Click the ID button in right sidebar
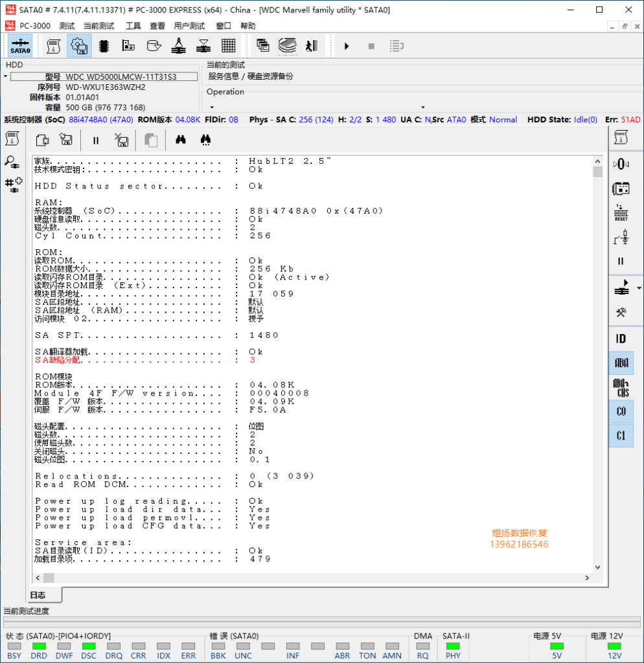 [x=621, y=339]
